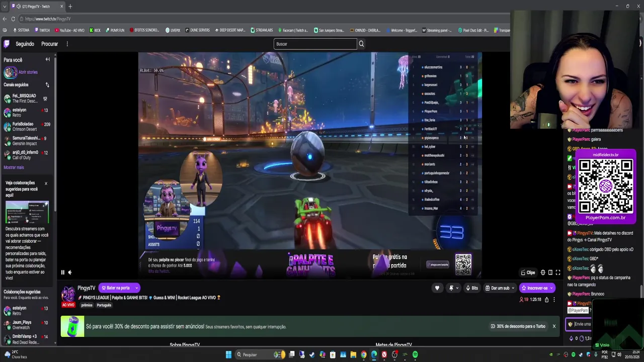Open notification bell dropdown for PingysTV

(453, 288)
